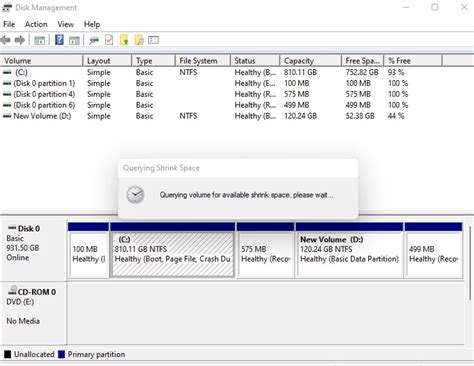474x366 pixels.
Task: Click the drive icon beside (C:) volume row
Action: click(7, 72)
